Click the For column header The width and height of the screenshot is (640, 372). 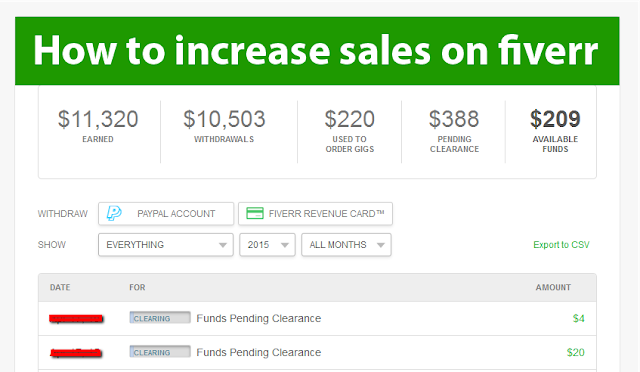coord(137,287)
